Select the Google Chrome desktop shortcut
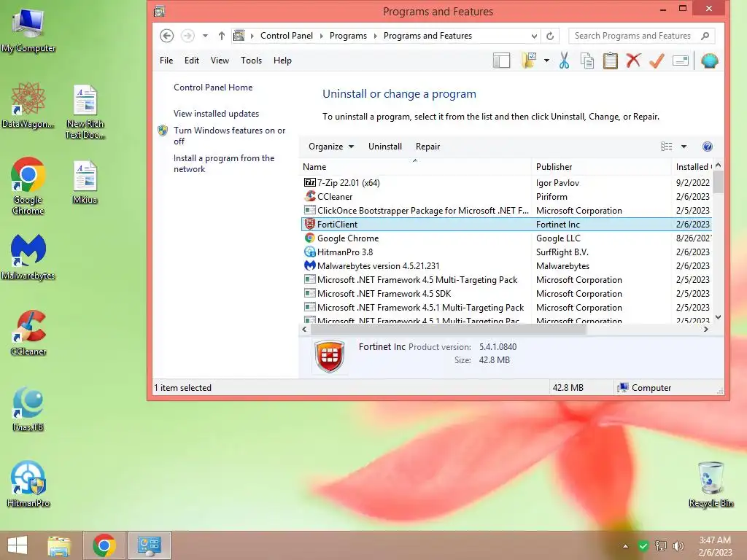747x560 pixels. [x=28, y=186]
